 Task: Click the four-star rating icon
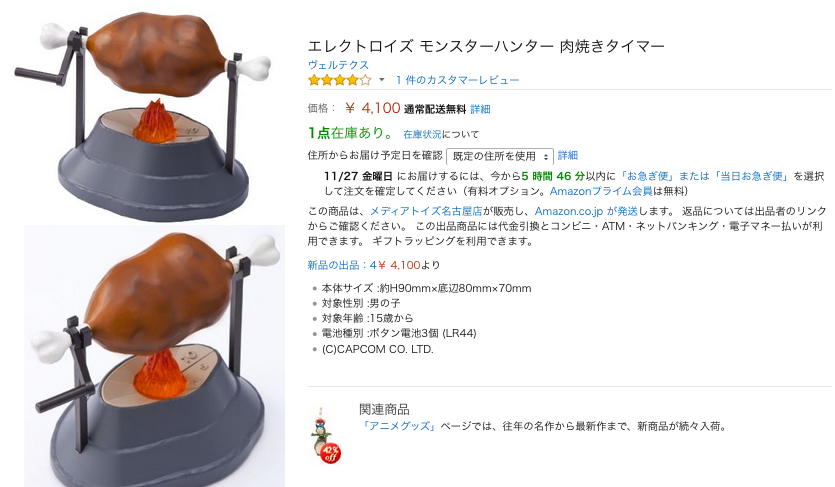point(339,80)
